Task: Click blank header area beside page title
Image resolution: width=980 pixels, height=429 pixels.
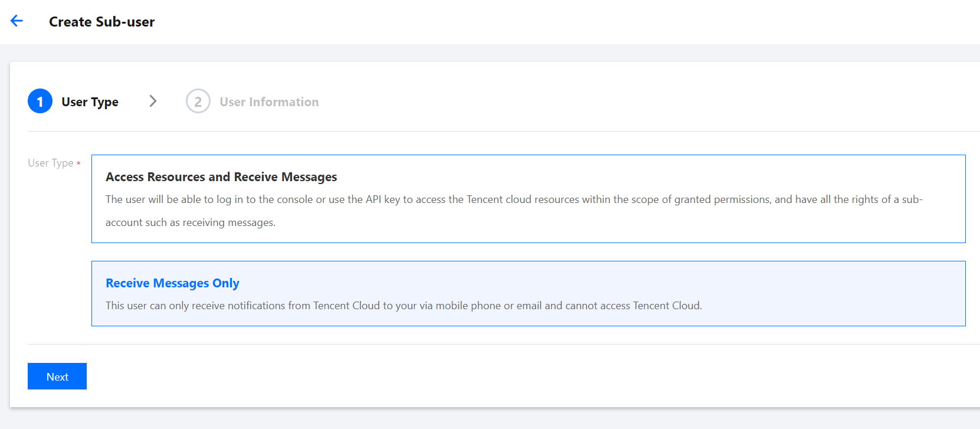Action: click(531, 22)
